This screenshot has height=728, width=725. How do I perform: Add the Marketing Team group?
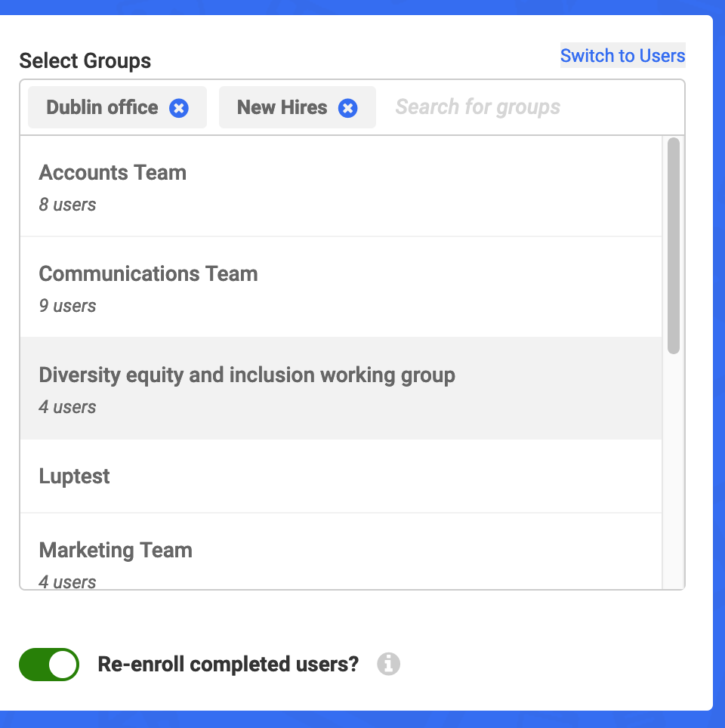(341, 551)
